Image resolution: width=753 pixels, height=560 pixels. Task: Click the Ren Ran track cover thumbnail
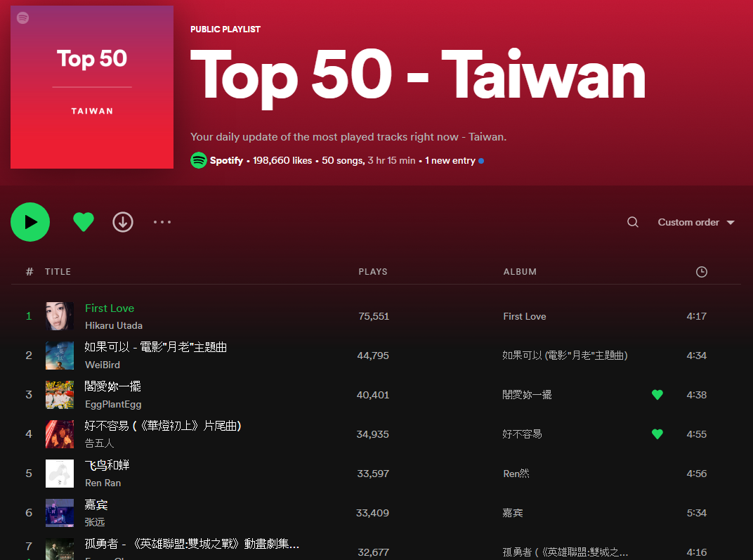(x=60, y=474)
